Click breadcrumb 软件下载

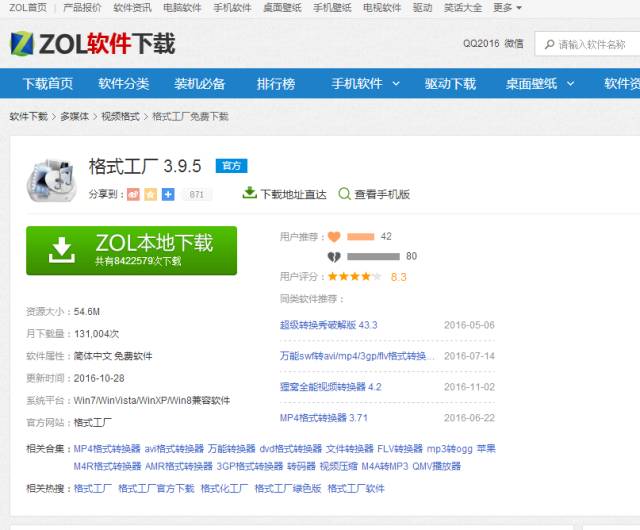[x=29, y=116]
